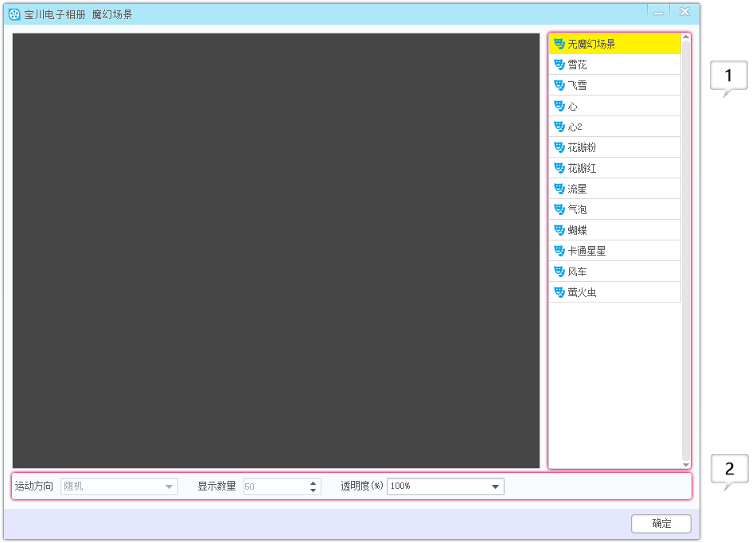Image resolution: width=756 pixels, height=543 pixels.
Task: Click the mask icon beside 萤火虫
Action: coord(559,293)
